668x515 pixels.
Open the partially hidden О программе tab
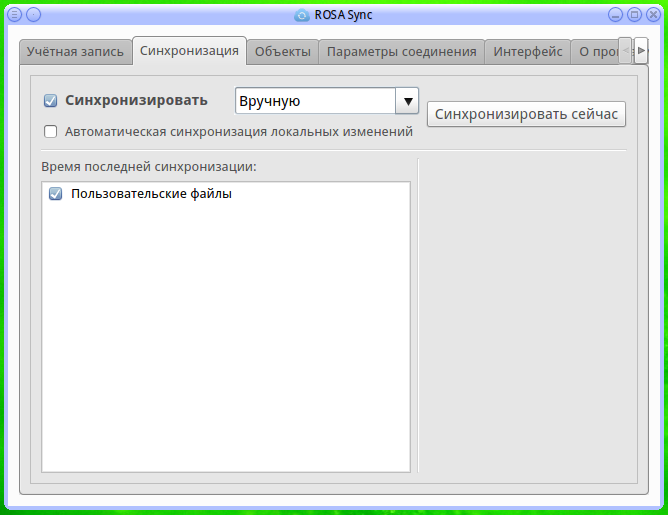[595, 52]
